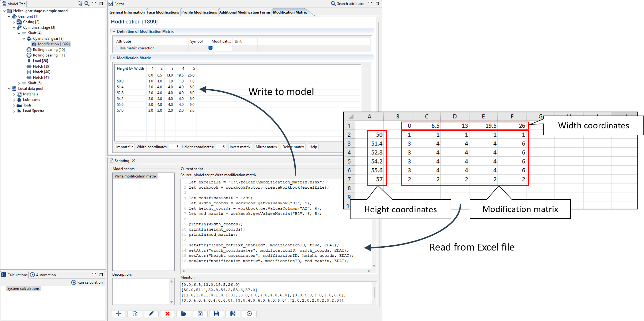Viewport: 644px width, 321px height.
Task: Save the current script
Action: pos(216,313)
